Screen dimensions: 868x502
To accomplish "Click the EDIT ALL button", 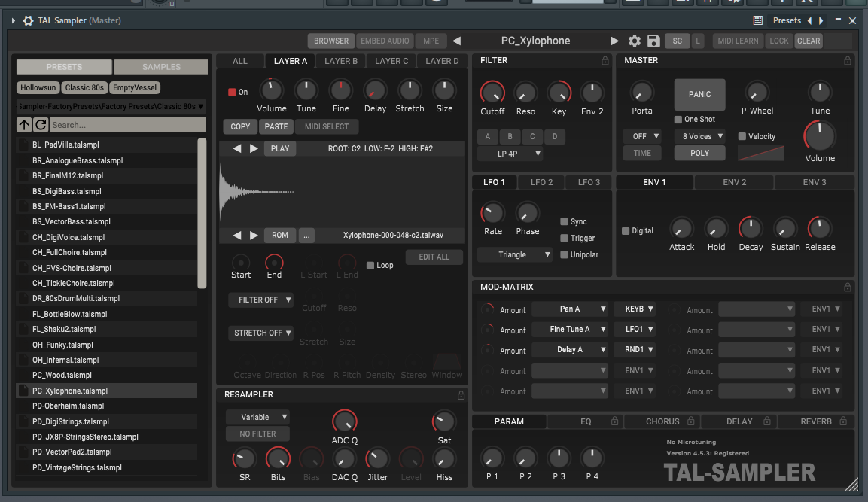I will (x=434, y=257).
